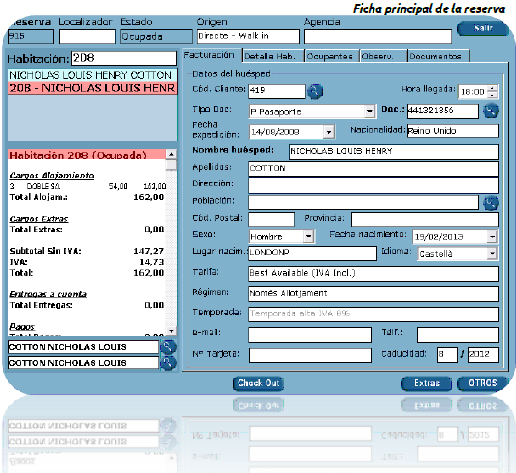Click the Provincia input field
The image size is (516, 473).
425,220
